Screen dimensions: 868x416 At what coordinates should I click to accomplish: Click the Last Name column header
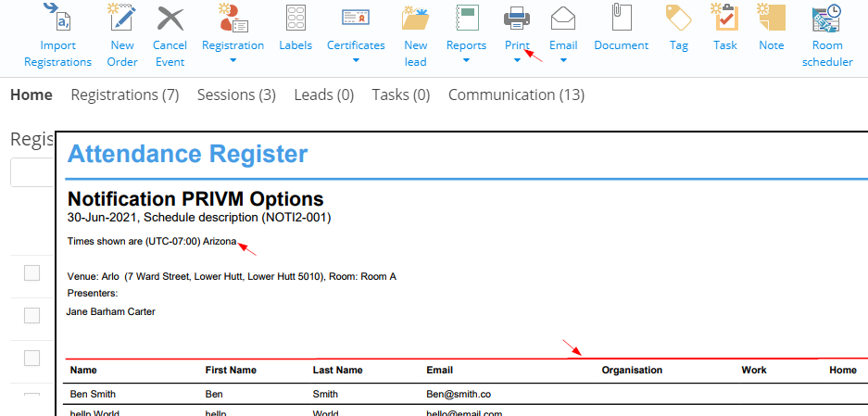coord(338,370)
